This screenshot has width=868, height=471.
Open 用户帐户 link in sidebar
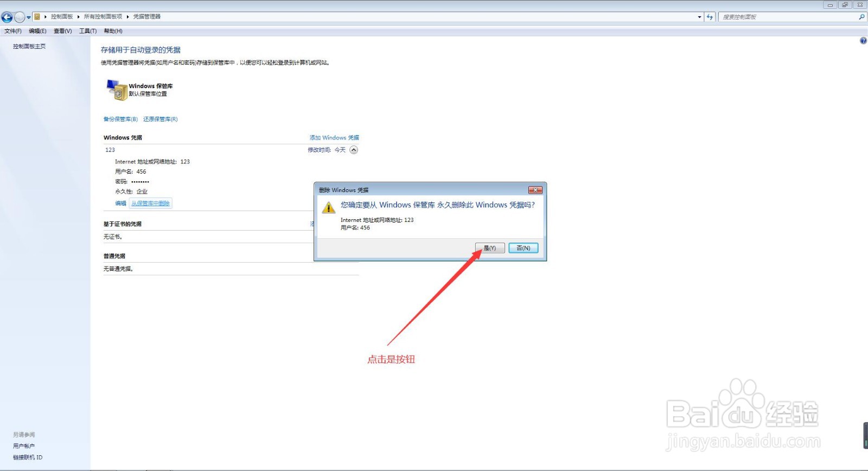pos(24,445)
